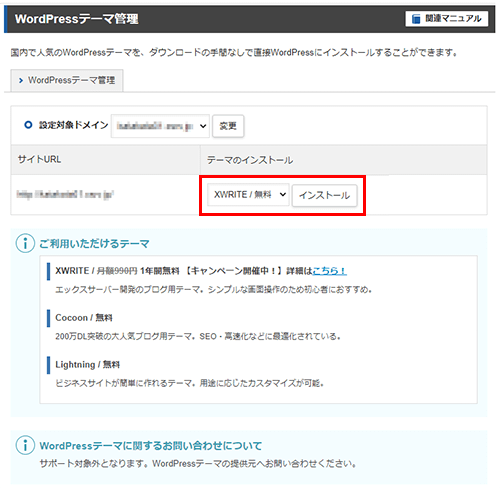Click the 変更 button

point(228,126)
